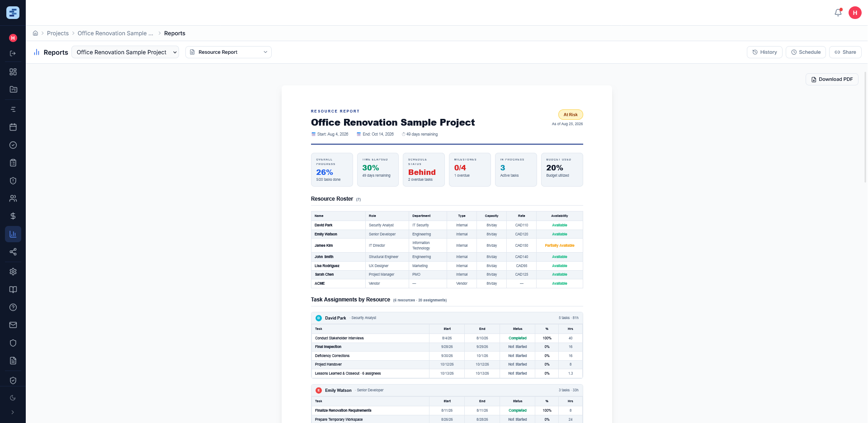Open the dollar budget icon in sidebar
The image size is (868, 423).
[13, 216]
